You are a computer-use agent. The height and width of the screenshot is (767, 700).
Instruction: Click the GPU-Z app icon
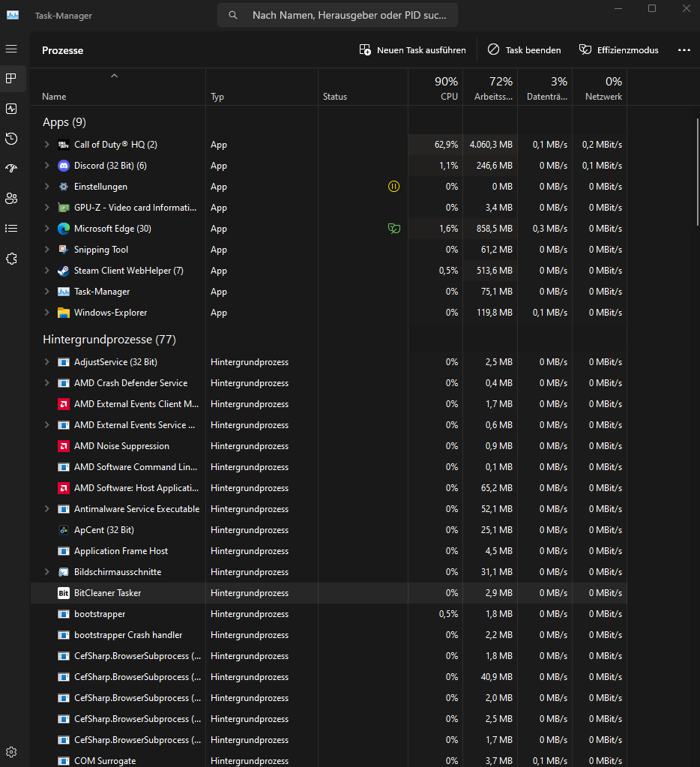click(x=64, y=208)
